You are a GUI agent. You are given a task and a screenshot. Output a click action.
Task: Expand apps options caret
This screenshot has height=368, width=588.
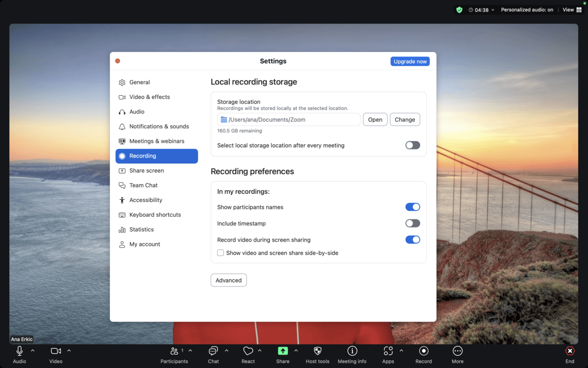pyautogui.click(x=401, y=350)
